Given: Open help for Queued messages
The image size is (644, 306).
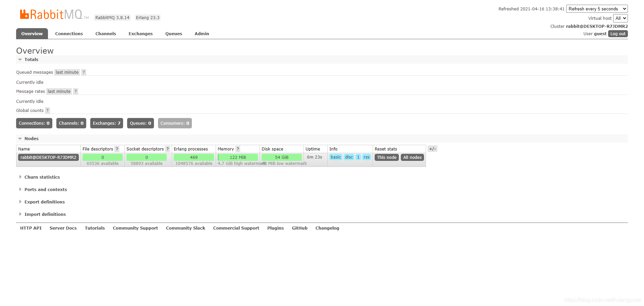Looking at the screenshot, I should point(84,72).
